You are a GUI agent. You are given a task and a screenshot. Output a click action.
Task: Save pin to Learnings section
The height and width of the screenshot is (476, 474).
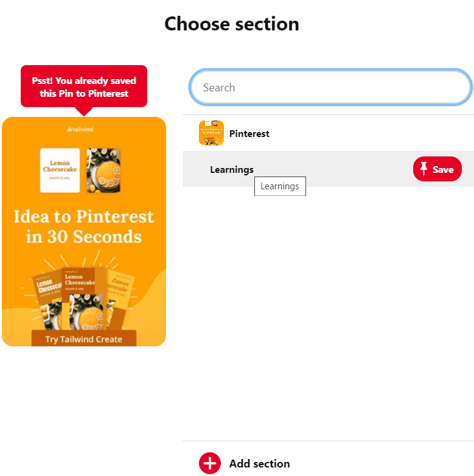[x=437, y=169]
